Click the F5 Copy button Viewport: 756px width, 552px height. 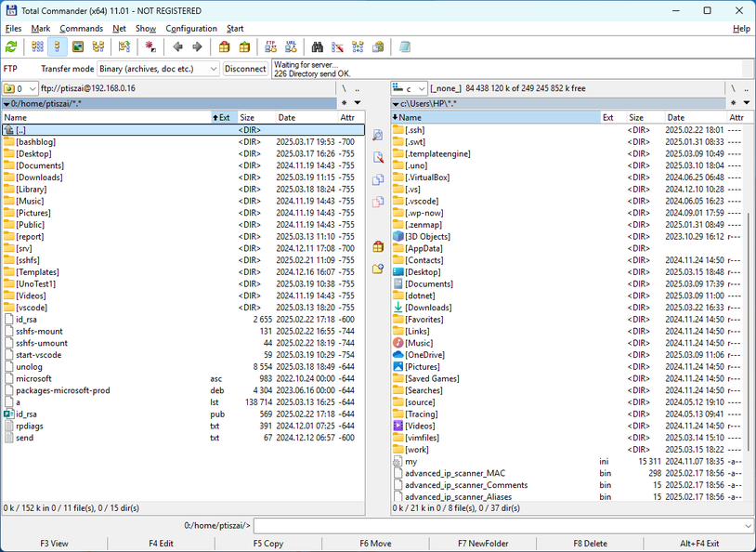268,544
